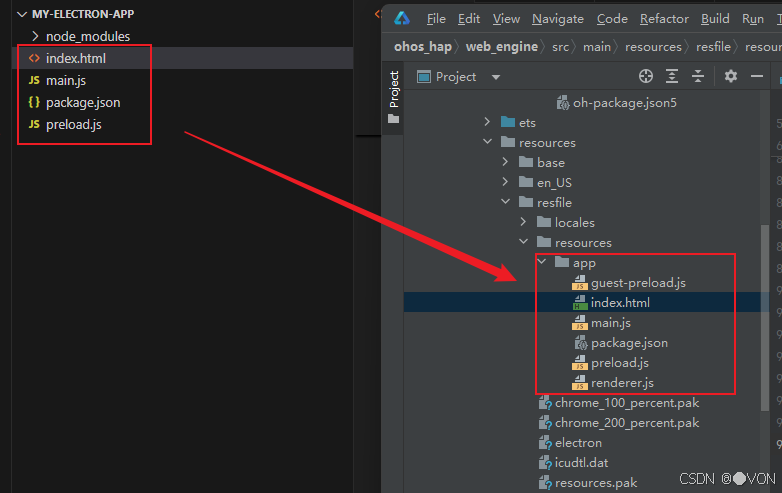Select resources.pak file

pos(596,483)
